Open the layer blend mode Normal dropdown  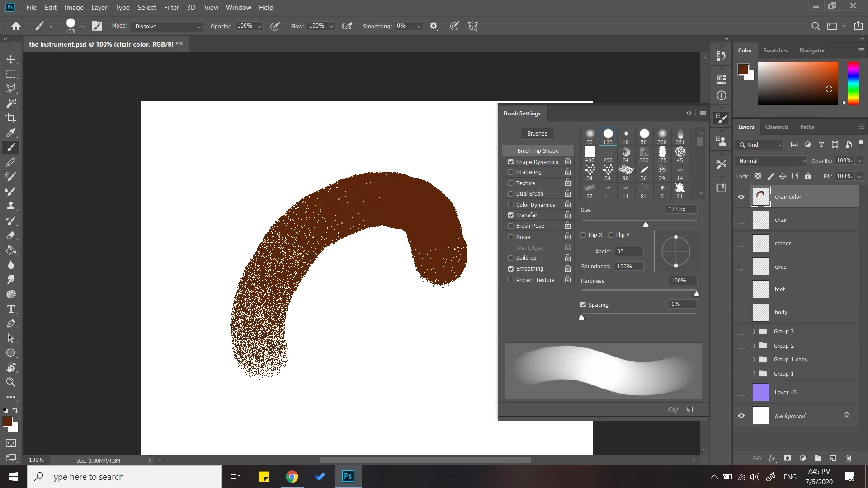(771, 161)
